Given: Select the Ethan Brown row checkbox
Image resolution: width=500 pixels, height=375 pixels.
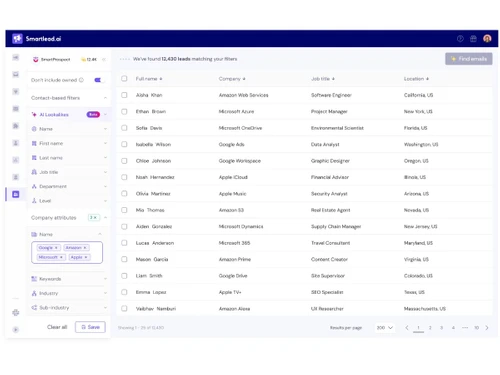Looking at the screenshot, I should click(124, 111).
